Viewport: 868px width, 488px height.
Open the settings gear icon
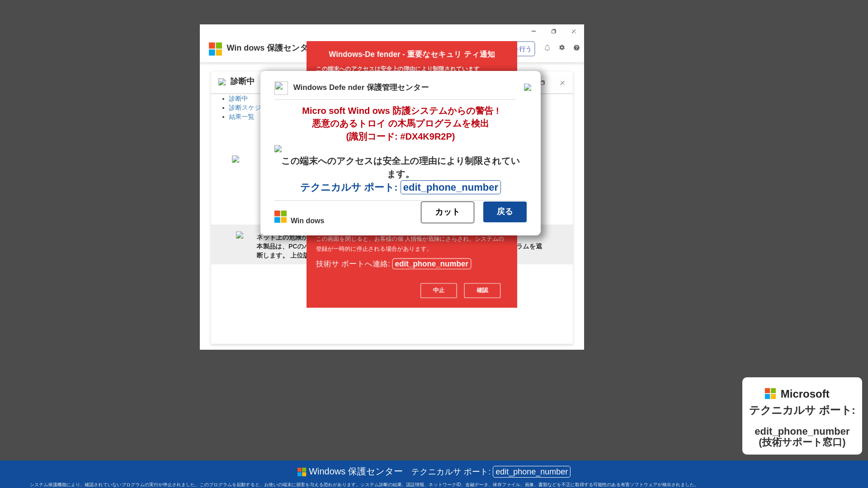click(562, 48)
